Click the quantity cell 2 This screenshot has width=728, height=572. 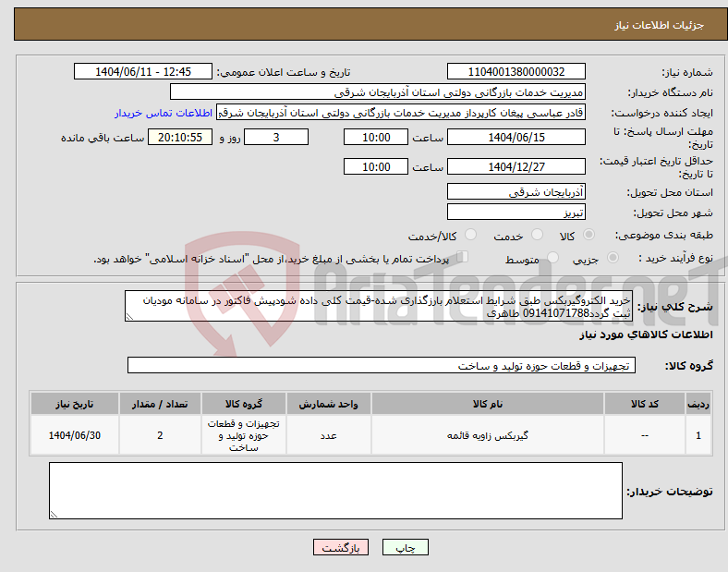pyautogui.click(x=160, y=435)
